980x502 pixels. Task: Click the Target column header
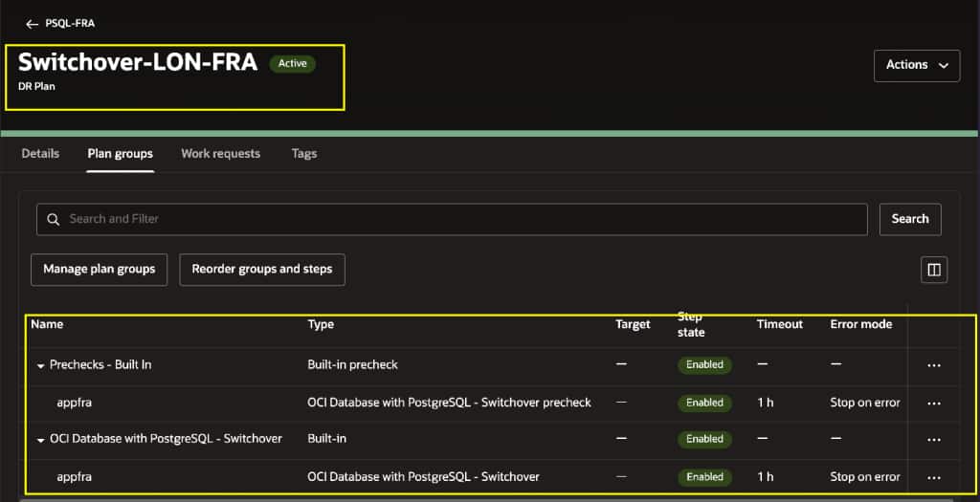coord(633,324)
